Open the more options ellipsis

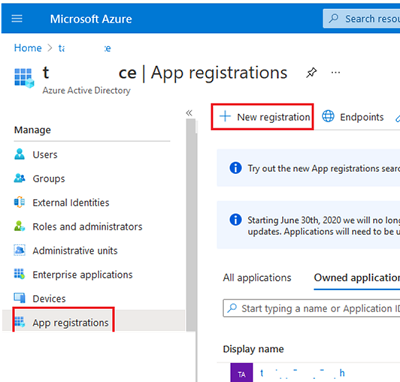coord(335,72)
